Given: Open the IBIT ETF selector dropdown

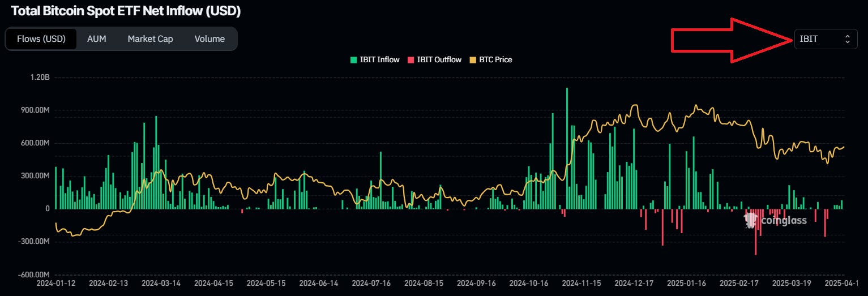Looking at the screenshot, I should (x=826, y=39).
